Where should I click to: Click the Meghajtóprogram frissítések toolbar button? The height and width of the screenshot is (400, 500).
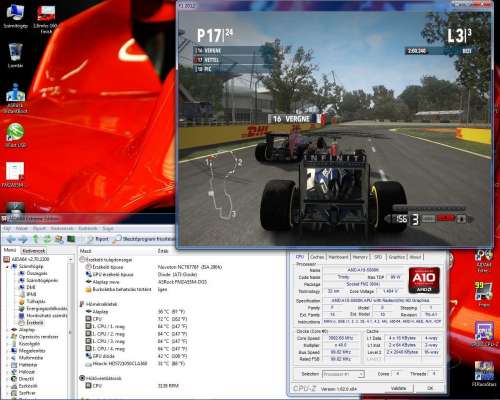click(144, 239)
